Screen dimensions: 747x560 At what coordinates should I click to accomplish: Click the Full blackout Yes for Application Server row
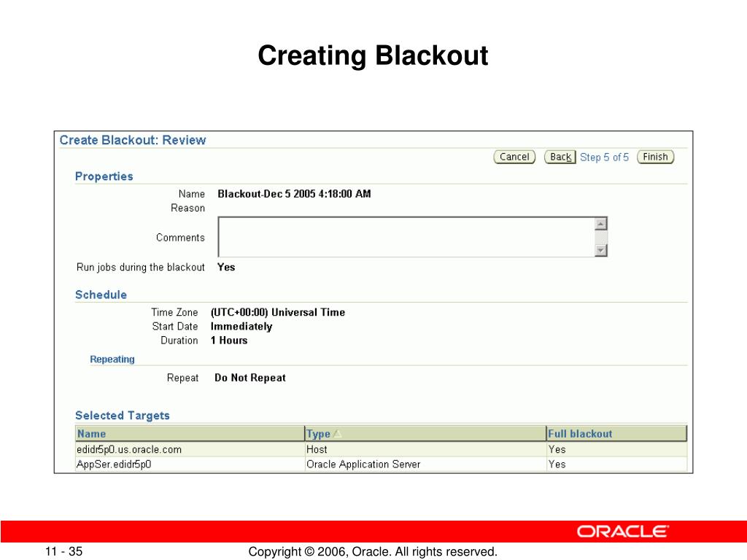pos(557,464)
